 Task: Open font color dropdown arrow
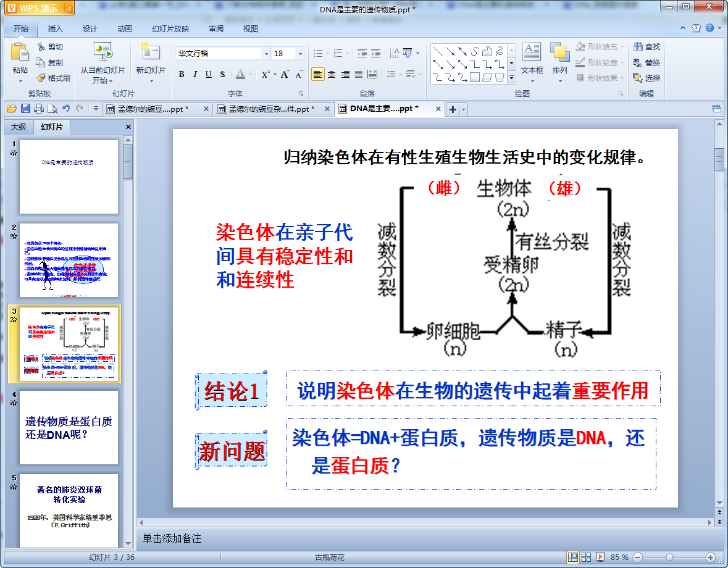(x=250, y=74)
